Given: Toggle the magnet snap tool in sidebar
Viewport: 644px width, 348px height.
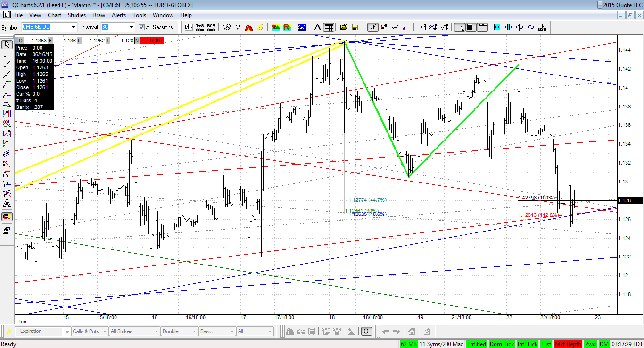Looking at the screenshot, I should click(x=7, y=217).
